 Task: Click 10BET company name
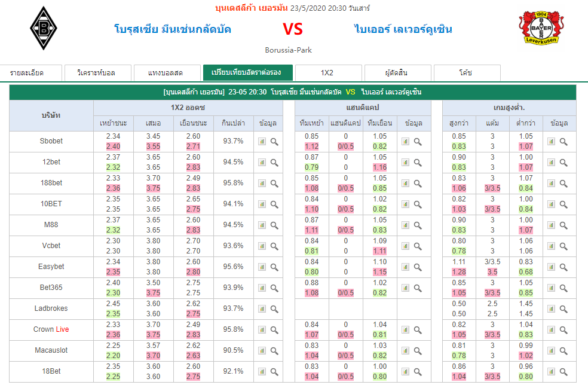point(51,204)
